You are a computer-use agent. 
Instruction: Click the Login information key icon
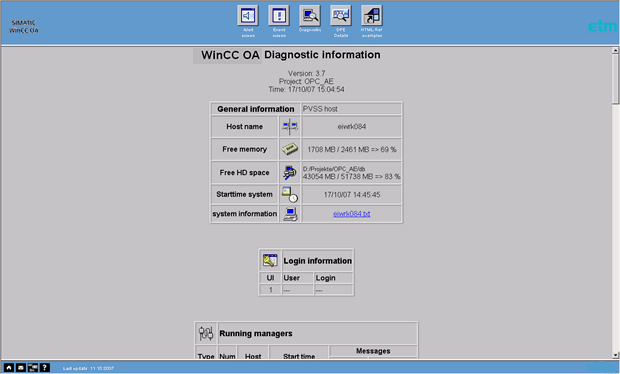[270, 261]
